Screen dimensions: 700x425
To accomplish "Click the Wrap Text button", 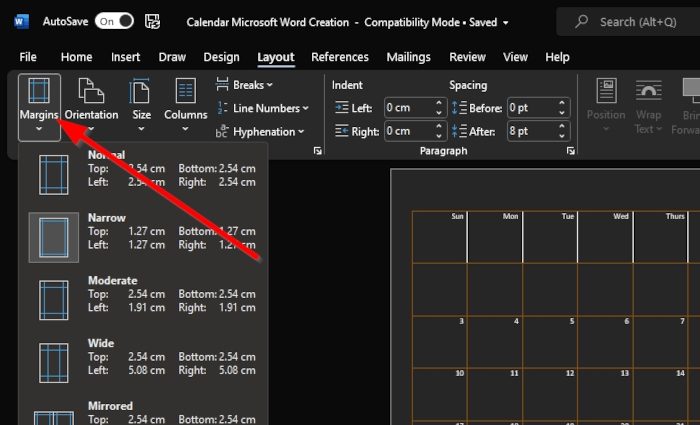I will (x=649, y=106).
